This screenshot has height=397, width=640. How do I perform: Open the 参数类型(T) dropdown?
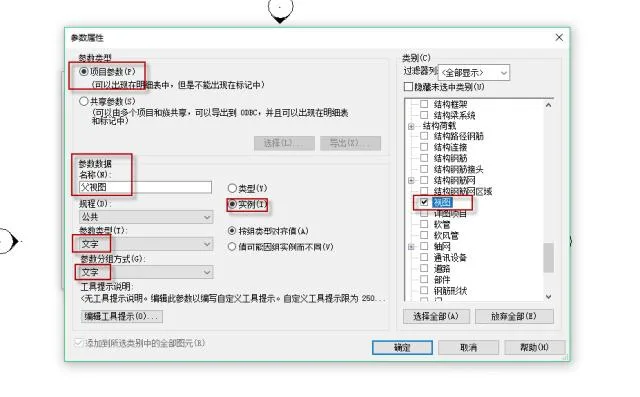click(x=146, y=244)
